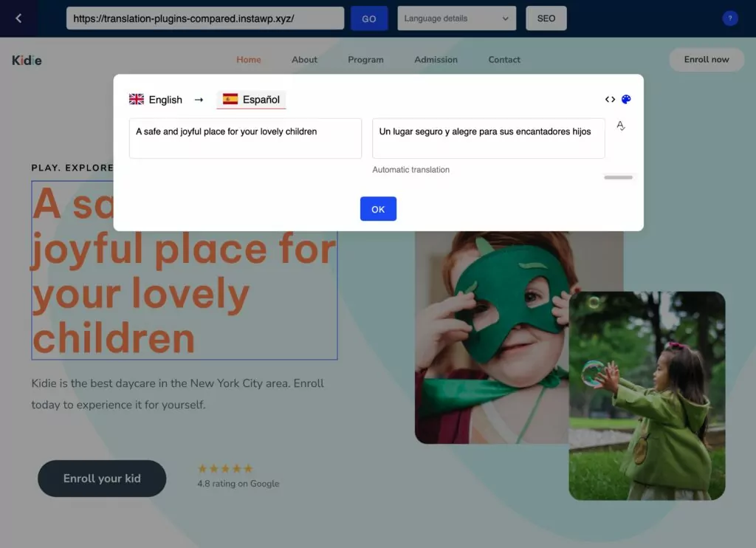Image resolution: width=756 pixels, height=548 pixels.
Task: Click the Spanish flag icon
Action: (x=230, y=99)
